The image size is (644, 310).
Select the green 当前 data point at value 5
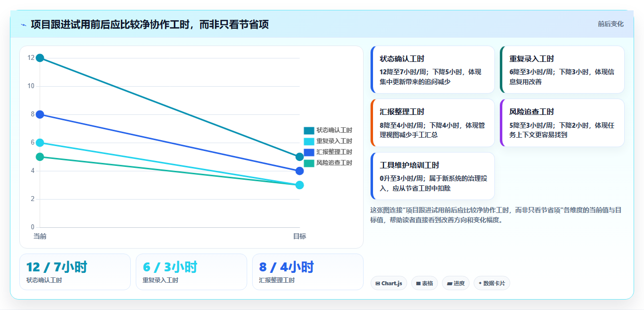[x=40, y=157]
